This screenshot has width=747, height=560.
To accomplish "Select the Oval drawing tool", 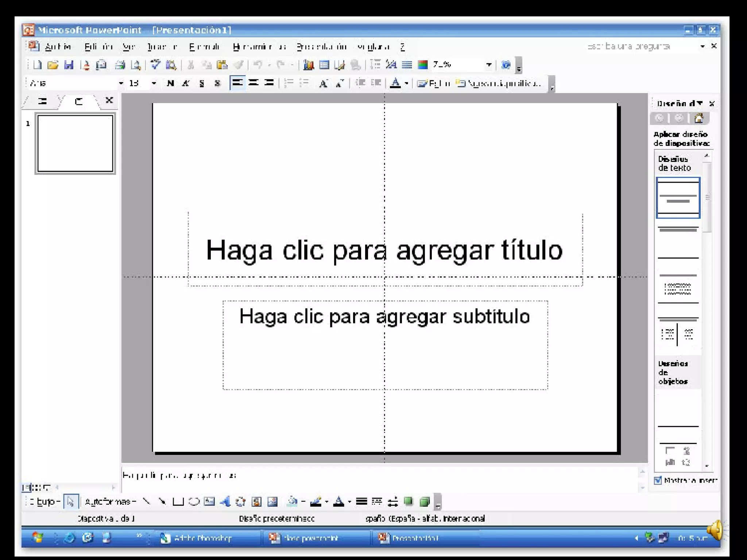I will pyautogui.click(x=194, y=502).
